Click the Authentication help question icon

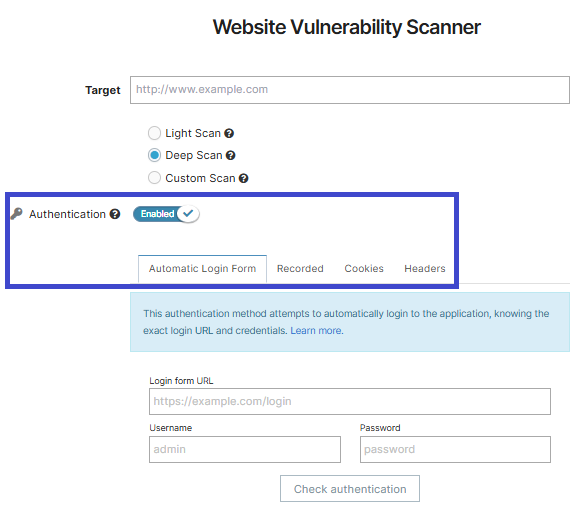point(115,214)
